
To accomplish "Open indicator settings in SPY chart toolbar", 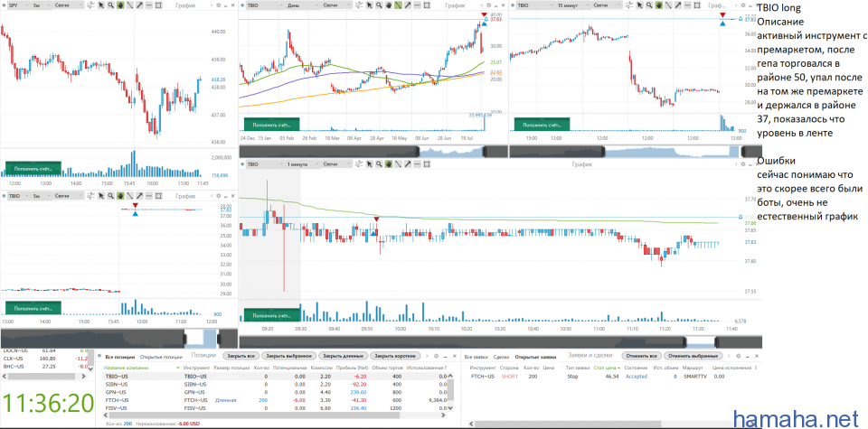I will coord(90,5).
